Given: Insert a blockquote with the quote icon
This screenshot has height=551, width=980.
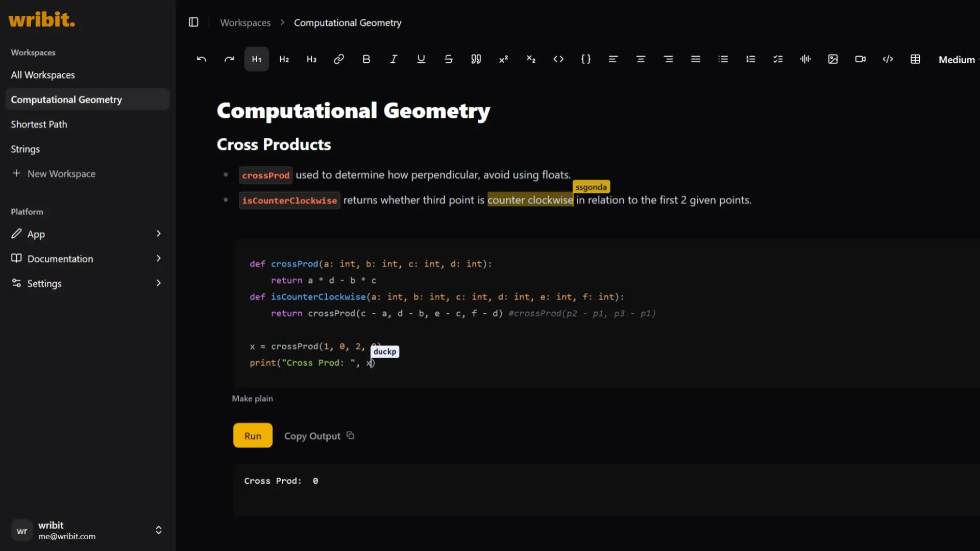Looking at the screenshot, I should pyautogui.click(x=476, y=59).
